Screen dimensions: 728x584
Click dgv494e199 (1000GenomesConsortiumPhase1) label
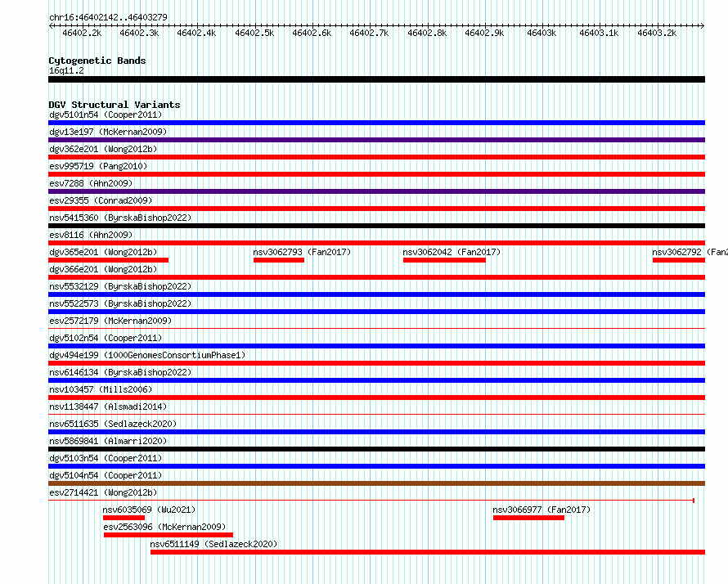pos(147,355)
